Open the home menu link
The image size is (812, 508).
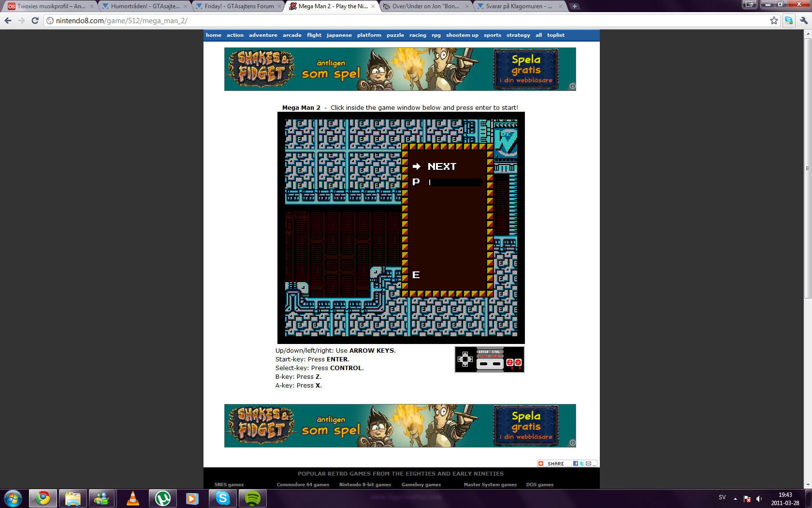click(214, 35)
